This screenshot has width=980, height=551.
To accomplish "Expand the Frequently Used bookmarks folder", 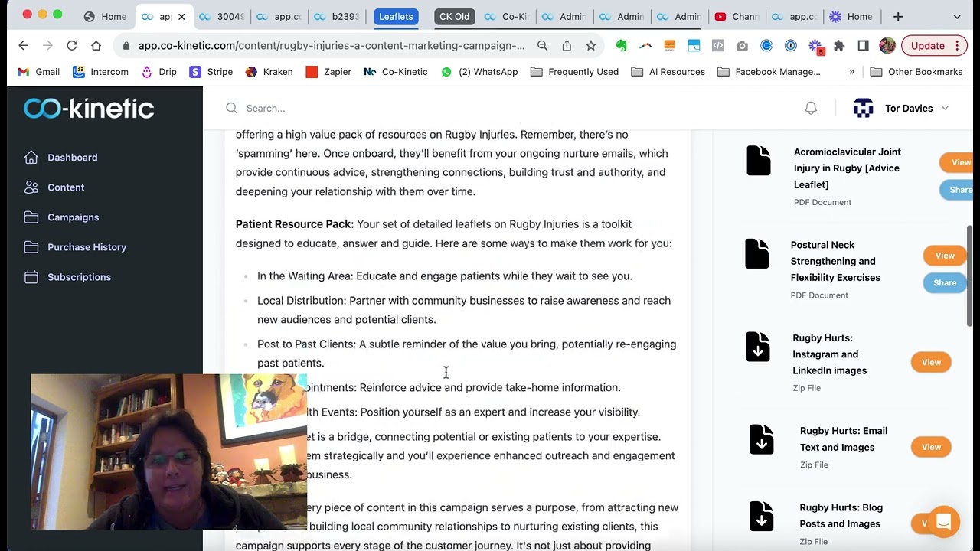I will (574, 72).
